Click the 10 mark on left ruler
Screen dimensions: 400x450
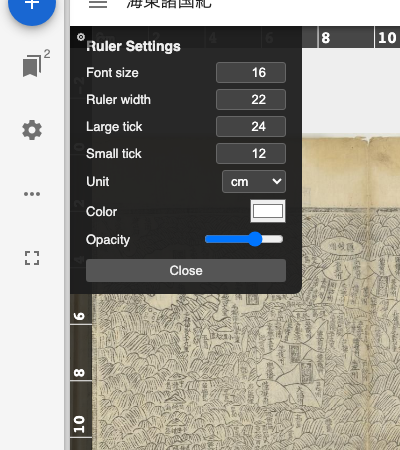[79, 424]
